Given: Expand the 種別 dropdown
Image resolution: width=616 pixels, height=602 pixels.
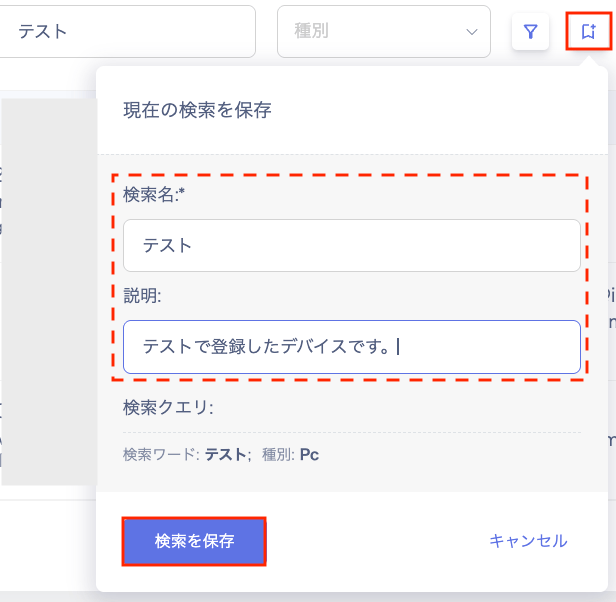Looking at the screenshot, I should click(384, 31).
